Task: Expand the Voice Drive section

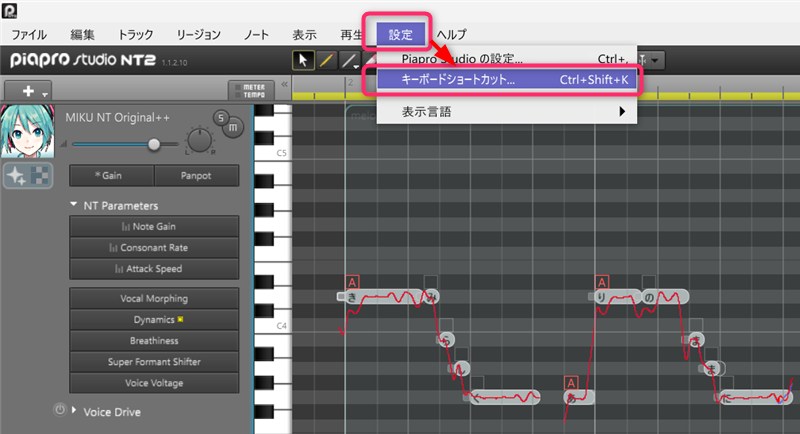Action: pos(74,410)
